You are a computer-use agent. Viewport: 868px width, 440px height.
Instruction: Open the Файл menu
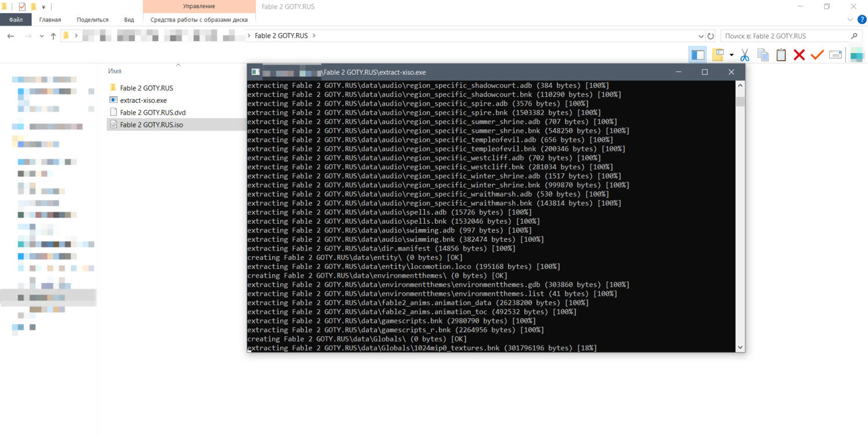16,20
